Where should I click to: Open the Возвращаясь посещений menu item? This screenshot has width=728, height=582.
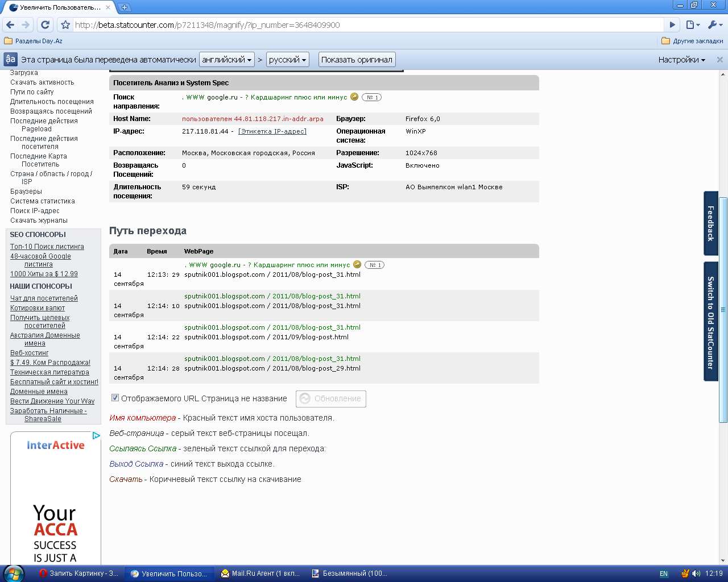(x=51, y=111)
